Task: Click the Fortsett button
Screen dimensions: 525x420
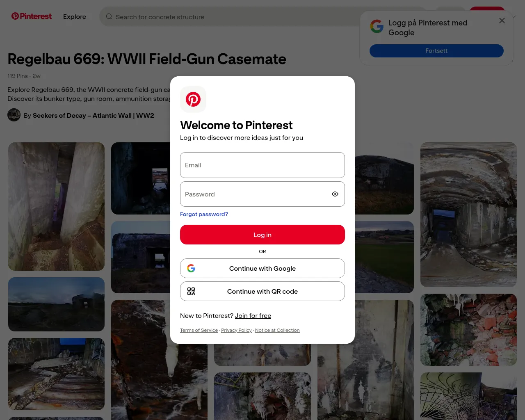Action: pos(436,51)
